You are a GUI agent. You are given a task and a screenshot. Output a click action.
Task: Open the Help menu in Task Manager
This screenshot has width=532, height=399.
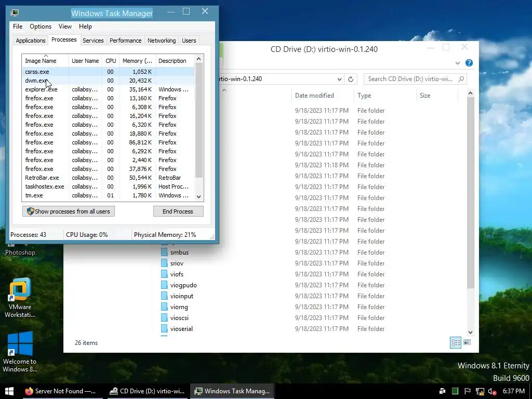(x=85, y=26)
